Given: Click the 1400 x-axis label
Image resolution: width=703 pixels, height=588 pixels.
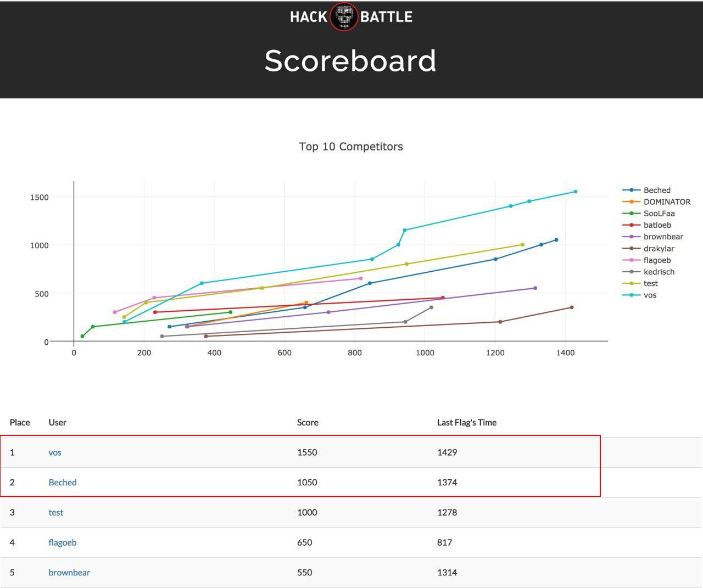Looking at the screenshot, I should click(x=566, y=352).
